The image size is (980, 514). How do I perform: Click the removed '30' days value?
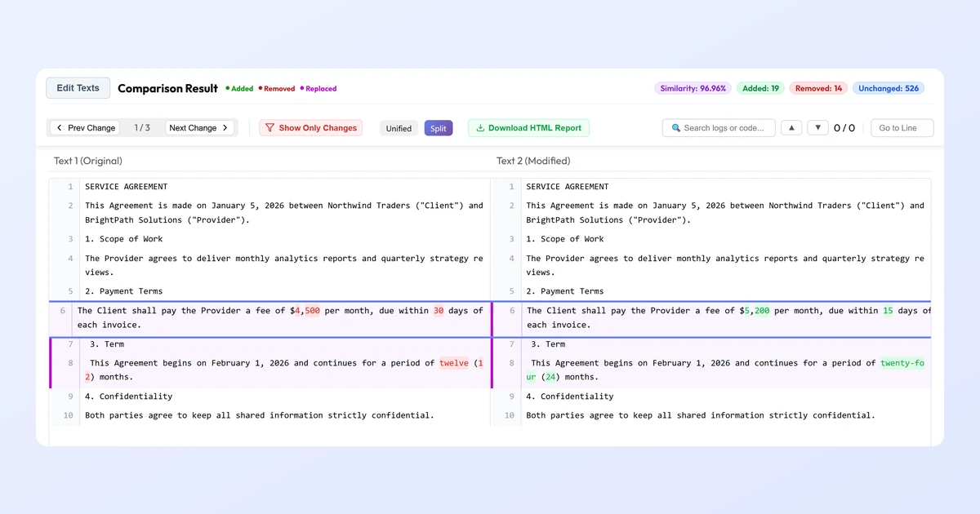click(439, 311)
